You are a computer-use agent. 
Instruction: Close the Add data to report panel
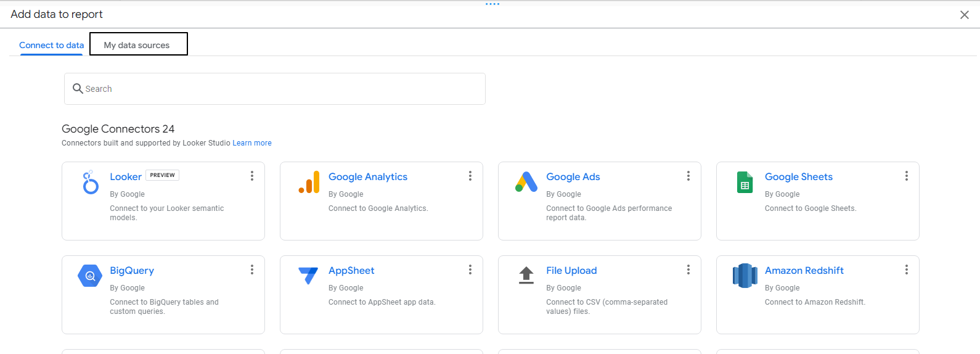pyautogui.click(x=965, y=15)
